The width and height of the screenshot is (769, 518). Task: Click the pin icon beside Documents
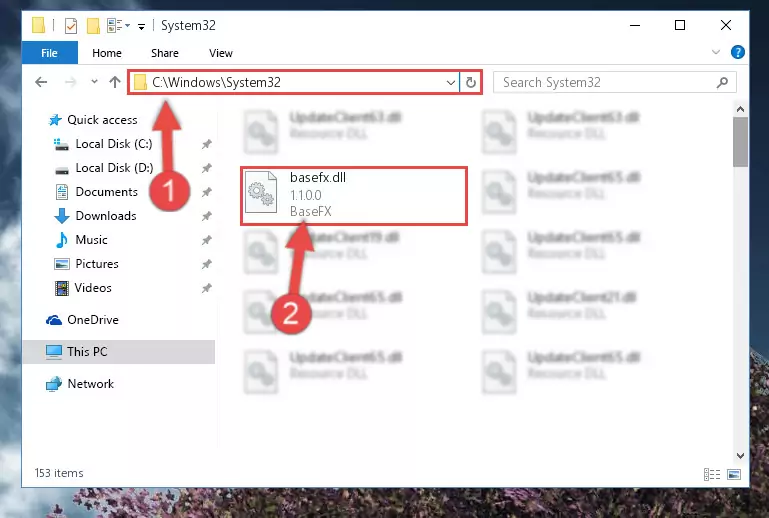[207, 192]
